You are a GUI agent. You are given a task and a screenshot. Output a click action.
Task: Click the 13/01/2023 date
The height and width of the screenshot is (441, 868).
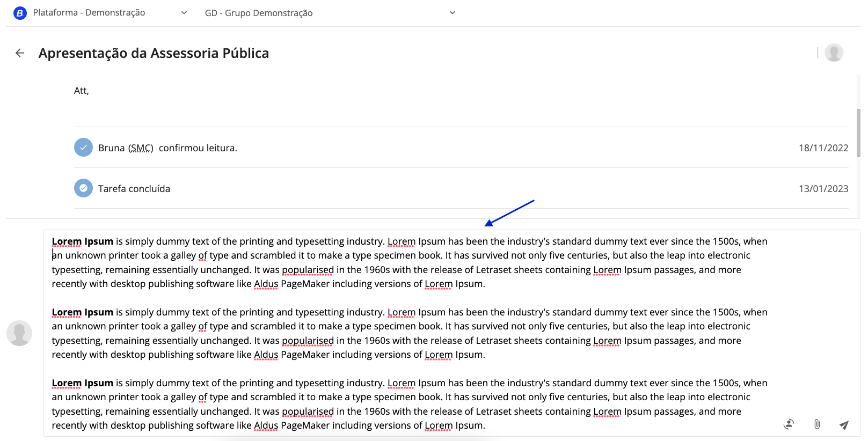click(823, 189)
